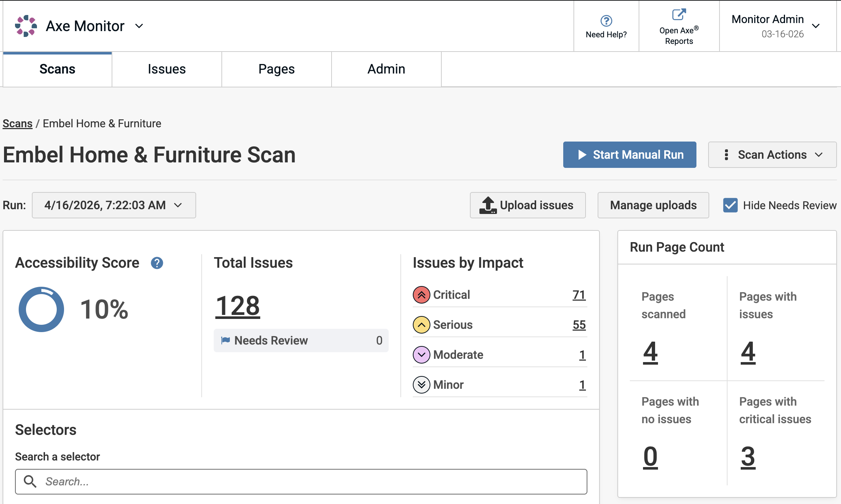Open the Run date selector dropdown

[x=114, y=205]
